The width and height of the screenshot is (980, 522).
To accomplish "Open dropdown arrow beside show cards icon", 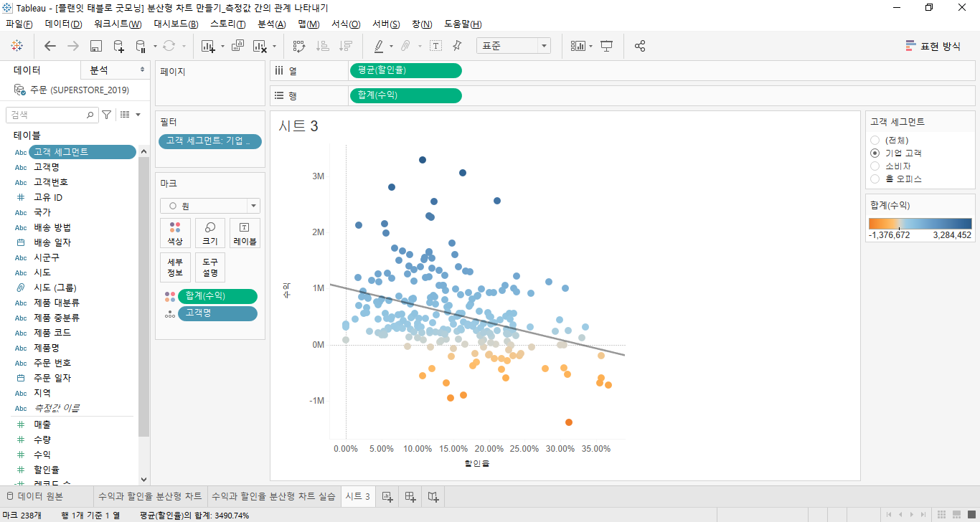I will point(590,46).
